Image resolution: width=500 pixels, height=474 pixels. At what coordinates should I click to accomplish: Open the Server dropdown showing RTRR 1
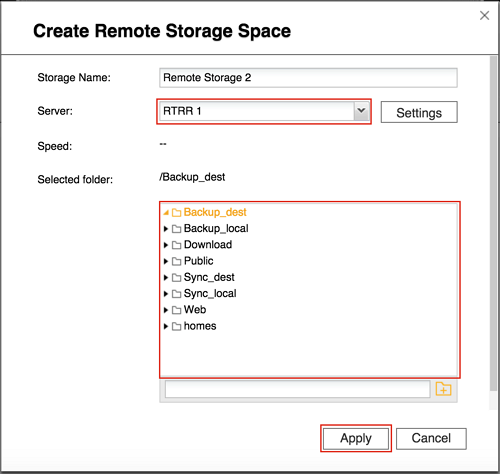click(x=264, y=111)
